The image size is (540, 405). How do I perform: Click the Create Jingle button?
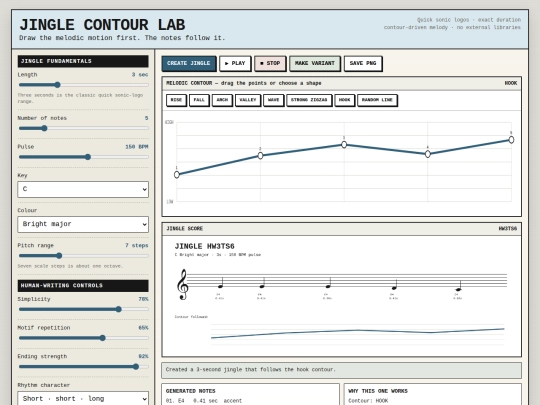(189, 63)
